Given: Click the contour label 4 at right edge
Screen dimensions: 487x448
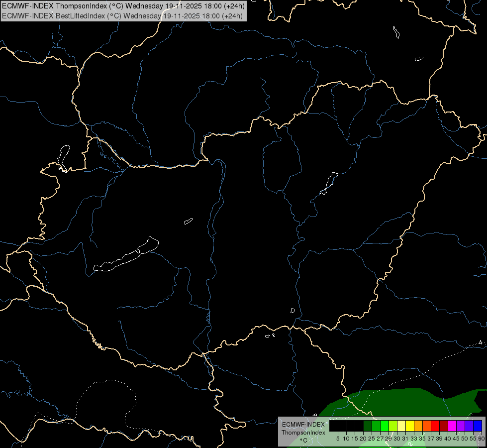Looking at the screenshot, I should click(481, 342).
